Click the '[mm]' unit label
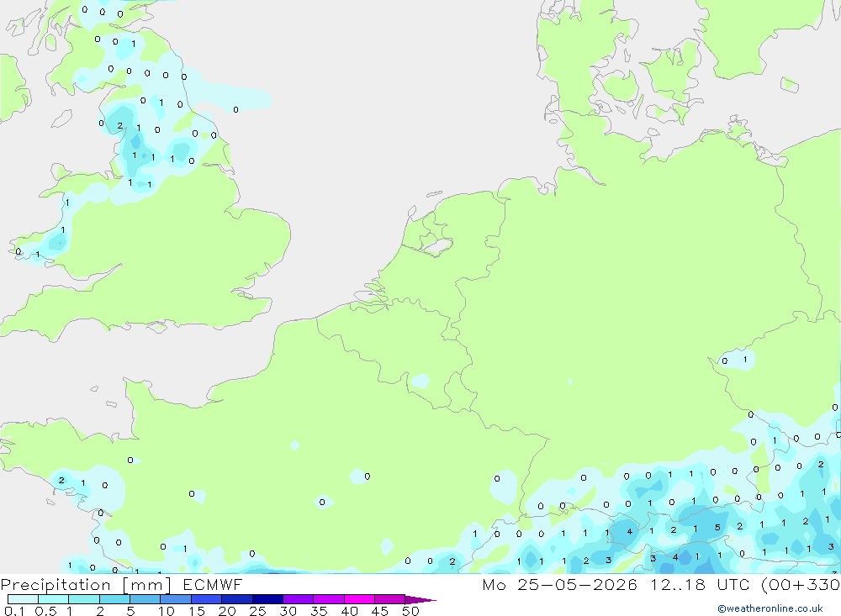The image size is (841, 616). pyautogui.click(x=147, y=585)
